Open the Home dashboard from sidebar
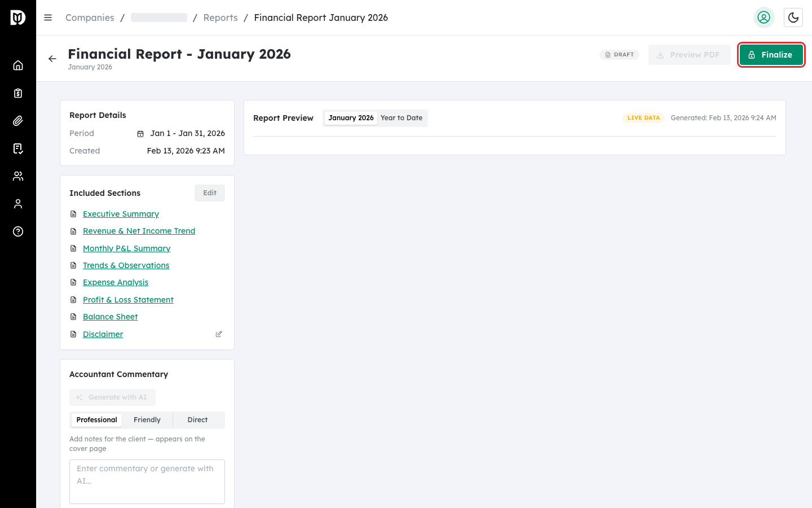Image resolution: width=812 pixels, height=508 pixels. (18, 65)
